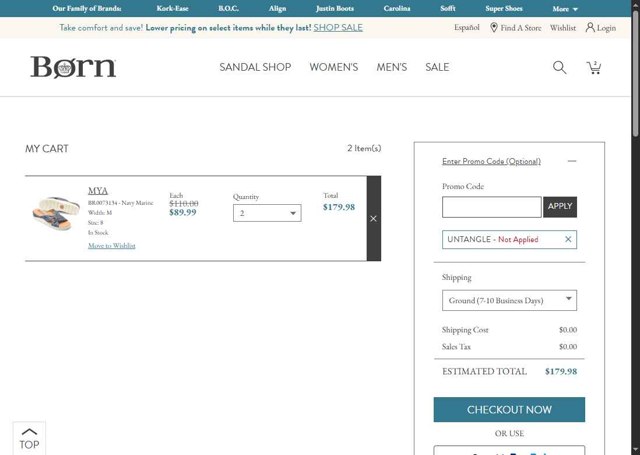Click Enter Promo Code (Optional) link
Viewport: 640px width, 455px height.
(491, 161)
